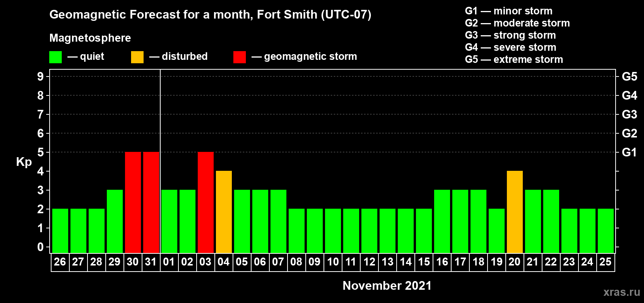Select the orange bar for day 04
This screenshot has width=644, height=303.
224,212
